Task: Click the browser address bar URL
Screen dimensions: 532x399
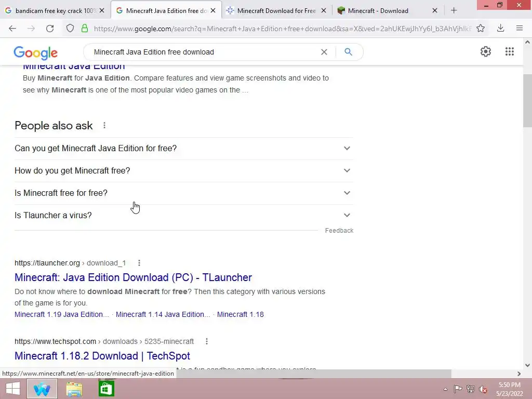Action: coord(282,29)
